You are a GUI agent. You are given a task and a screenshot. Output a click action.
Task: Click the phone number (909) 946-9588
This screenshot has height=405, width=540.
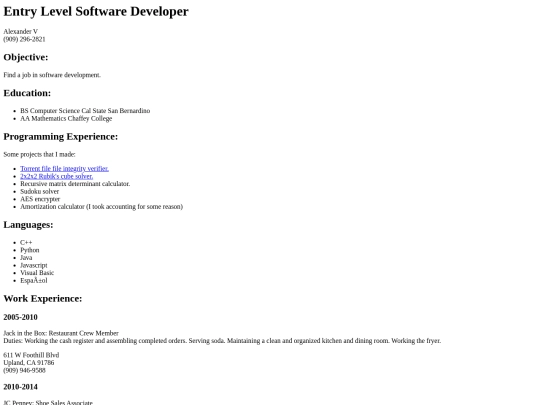[24, 370]
